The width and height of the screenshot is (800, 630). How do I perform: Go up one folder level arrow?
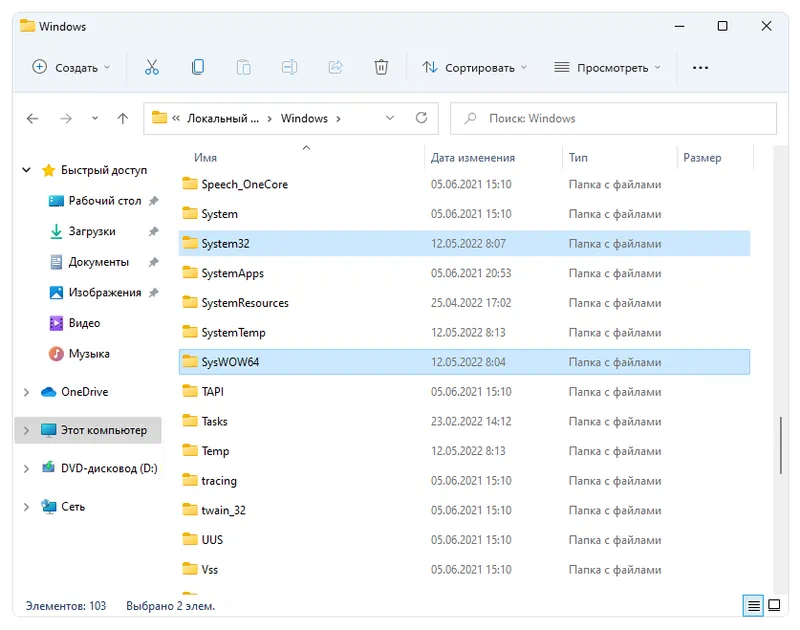[x=122, y=118]
